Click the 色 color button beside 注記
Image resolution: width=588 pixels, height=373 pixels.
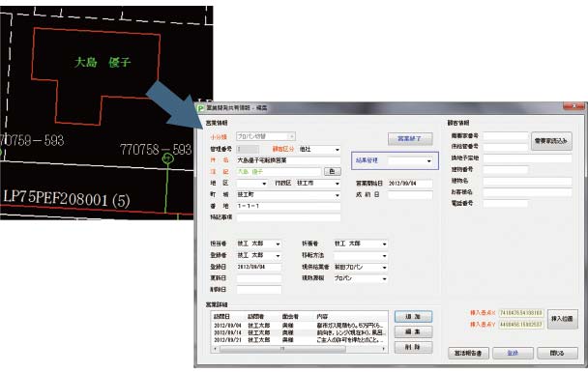332,171
